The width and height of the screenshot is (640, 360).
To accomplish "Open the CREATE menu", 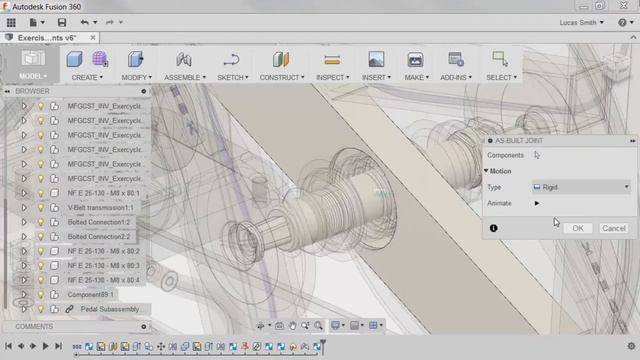I will 87,77.
